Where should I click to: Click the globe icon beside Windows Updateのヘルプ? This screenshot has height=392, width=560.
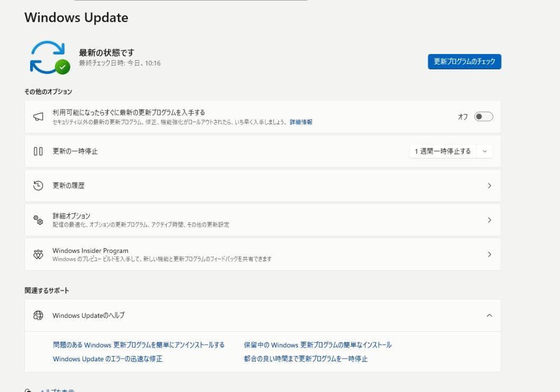[38, 315]
